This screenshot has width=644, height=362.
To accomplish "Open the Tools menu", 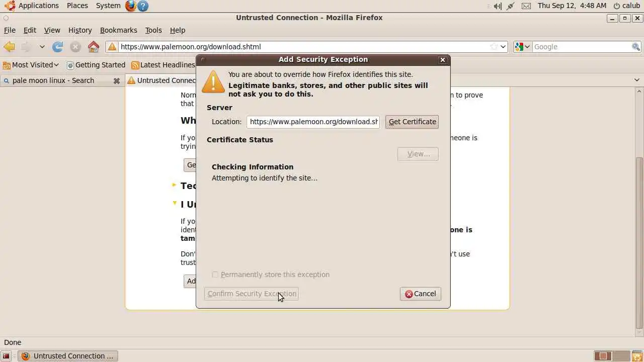I will 153,30.
